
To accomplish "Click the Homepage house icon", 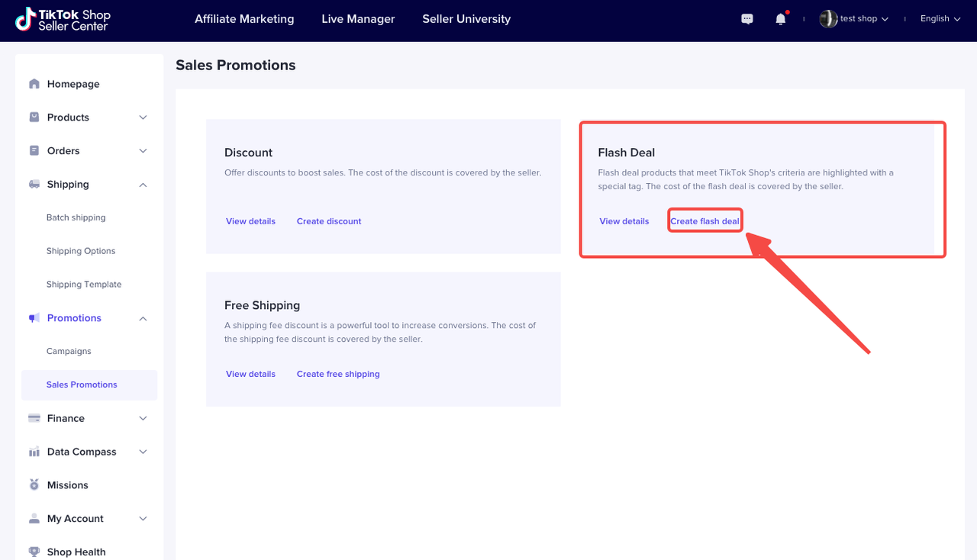I will coord(34,84).
